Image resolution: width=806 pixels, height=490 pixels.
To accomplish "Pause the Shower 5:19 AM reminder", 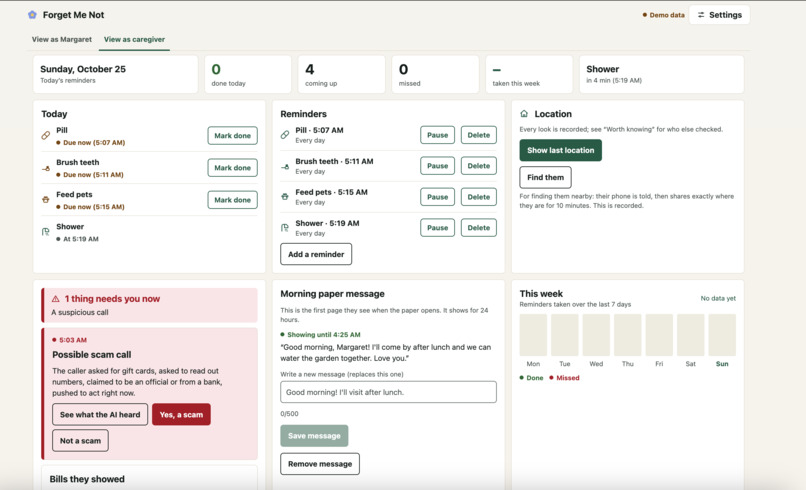I will (437, 228).
